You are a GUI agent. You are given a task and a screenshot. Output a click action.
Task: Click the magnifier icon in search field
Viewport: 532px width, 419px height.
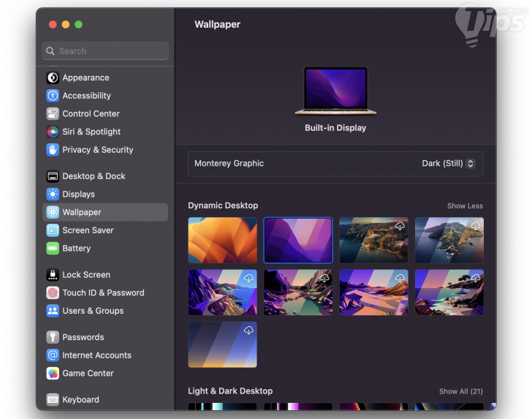coord(50,51)
